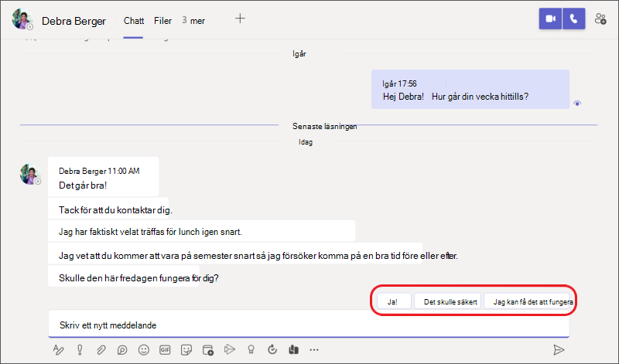Send the message with the arrow icon
The height and width of the screenshot is (364, 619).
[x=559, y=350]
